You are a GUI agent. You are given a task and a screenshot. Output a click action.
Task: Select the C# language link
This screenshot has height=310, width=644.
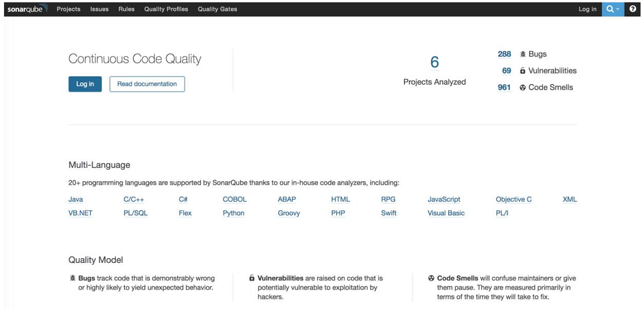tap(183, 200)
